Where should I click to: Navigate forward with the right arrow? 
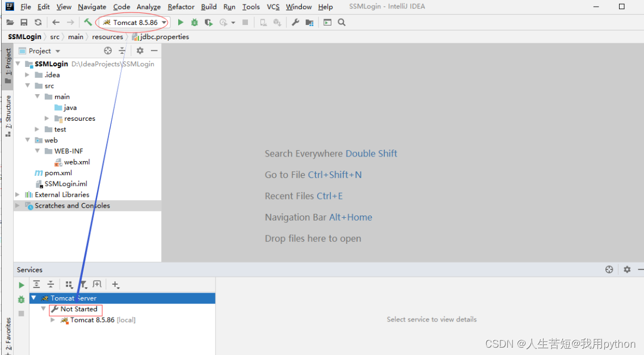(70, 23)
